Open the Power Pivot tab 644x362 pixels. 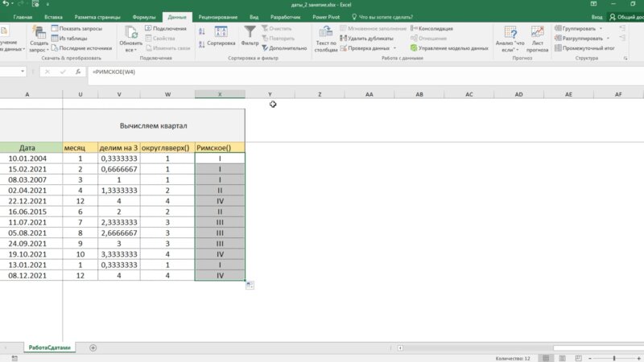(x=326, y=17)
